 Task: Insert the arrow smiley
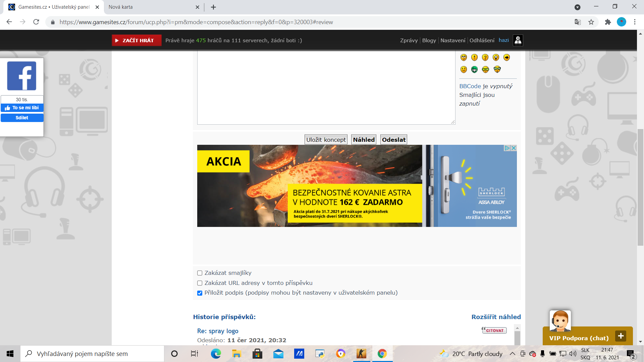coord(506,57)
